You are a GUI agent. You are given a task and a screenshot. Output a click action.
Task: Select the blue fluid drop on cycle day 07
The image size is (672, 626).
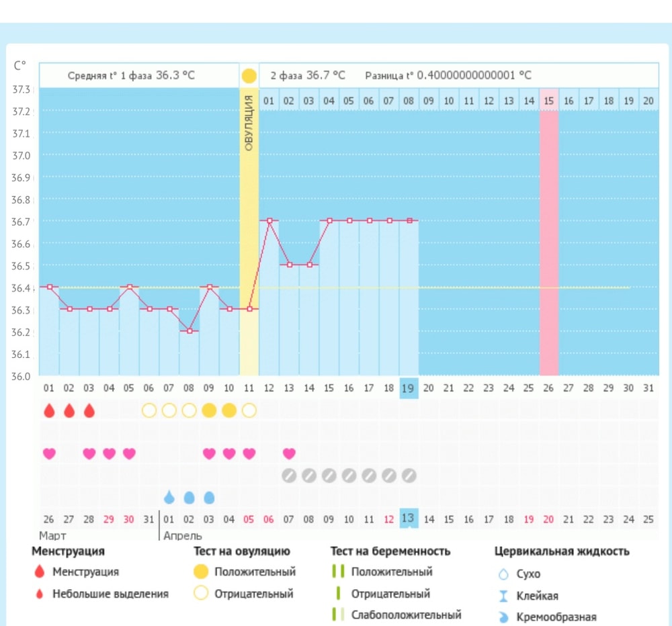pyautogui.click(x=169, y=498)
